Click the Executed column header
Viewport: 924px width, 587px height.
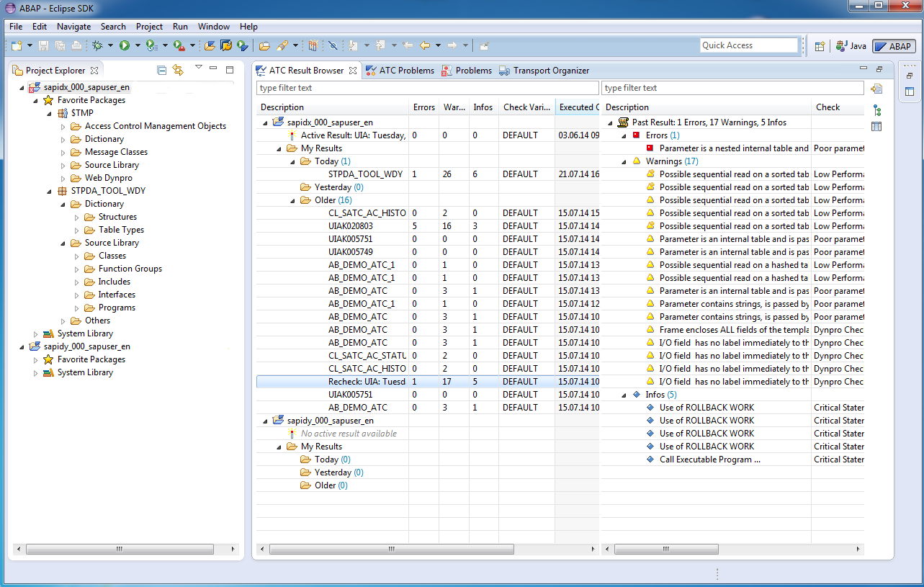pyautogui.click(x=577, y=107)
